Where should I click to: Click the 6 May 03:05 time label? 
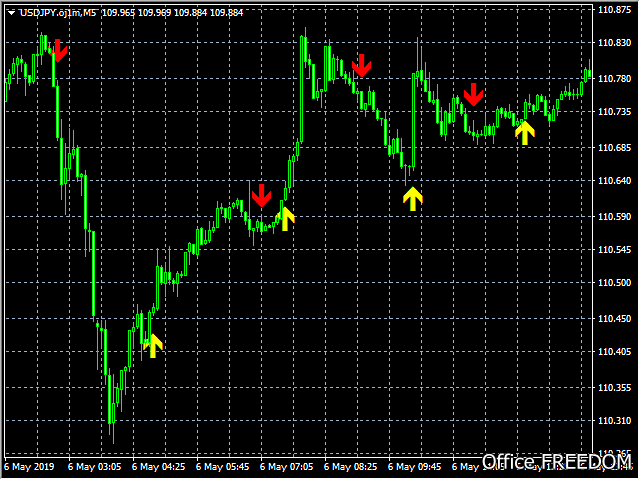(x=94, y=467)
